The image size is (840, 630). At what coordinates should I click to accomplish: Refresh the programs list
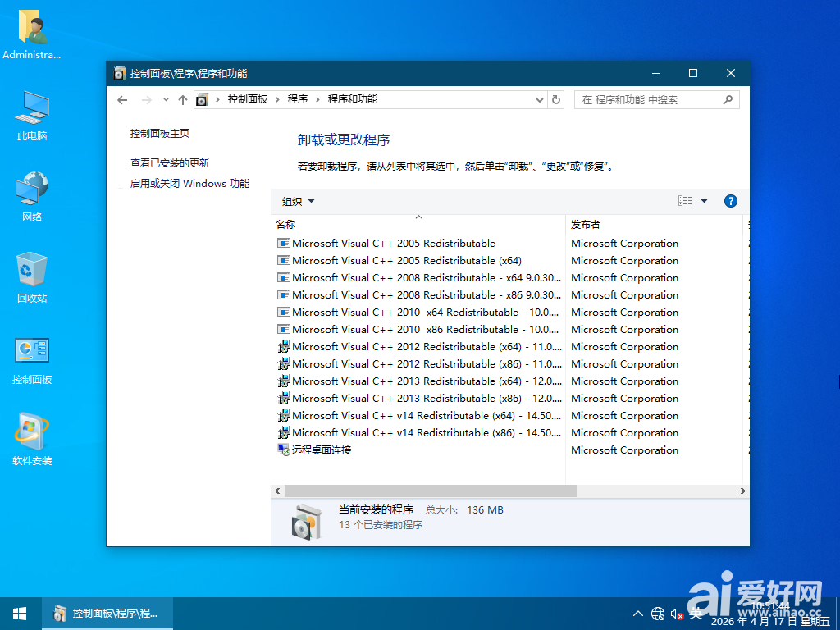[556, 99]
